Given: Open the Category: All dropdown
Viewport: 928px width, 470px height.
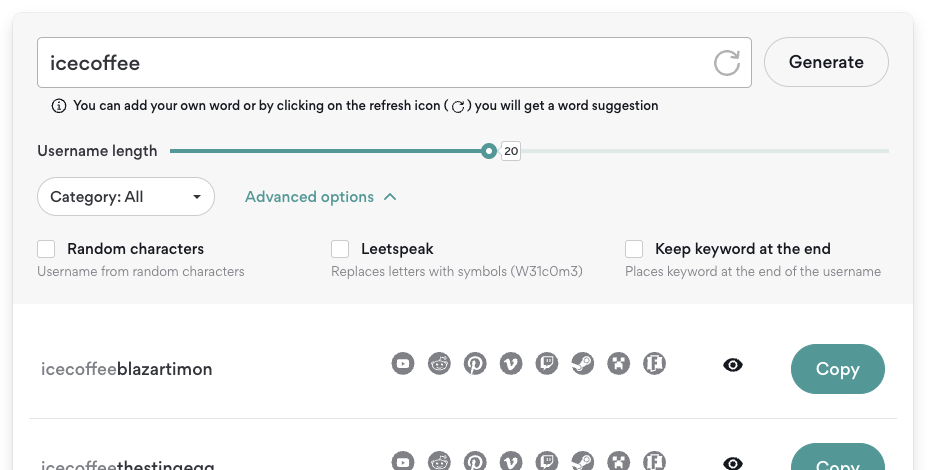Looking at the screenshot, I should (126, 197).
